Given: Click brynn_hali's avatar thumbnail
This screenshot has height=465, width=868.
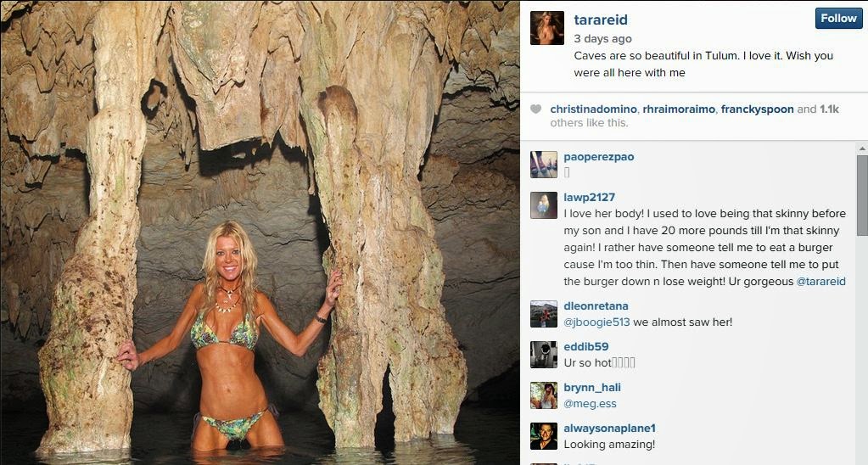Looking at the screenshot, I should click(x=544, y=395).
